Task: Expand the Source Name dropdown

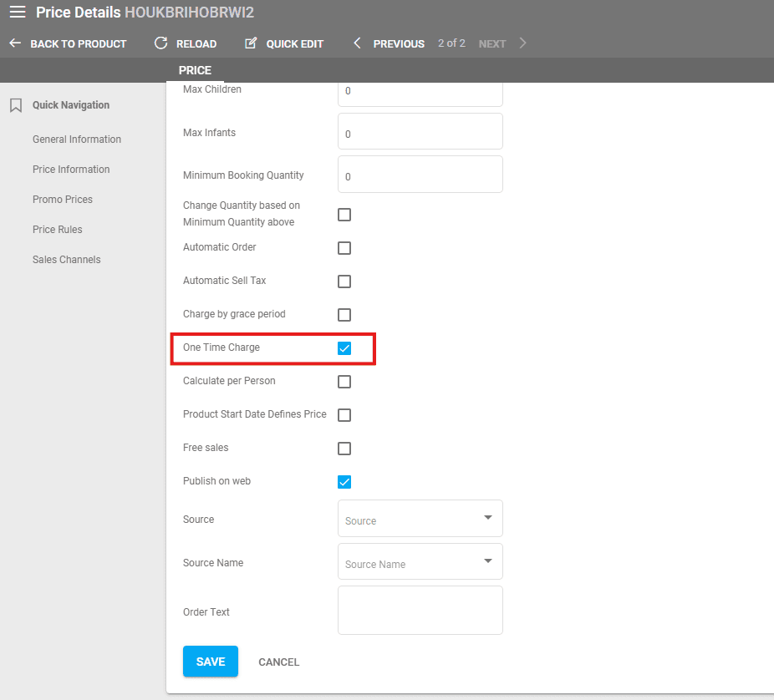Action: coord(420,562)
